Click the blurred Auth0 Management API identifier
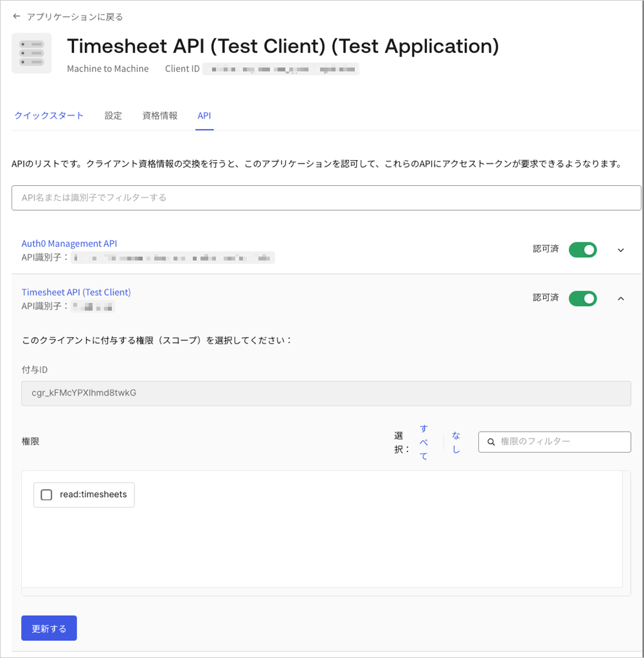Image resolution: width=644 pixels, height=658 pixels. pos(173,258)
